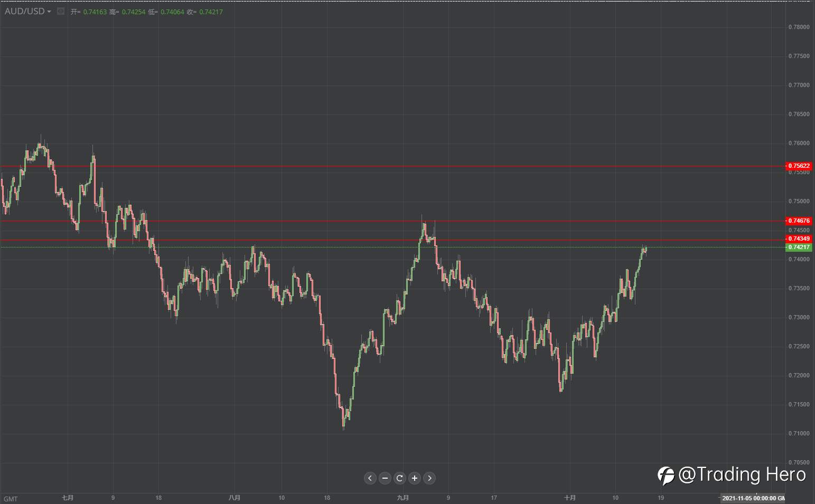Click the 0.78000 price axis label
The image size is (815, 504).
(x=799, y=27)
